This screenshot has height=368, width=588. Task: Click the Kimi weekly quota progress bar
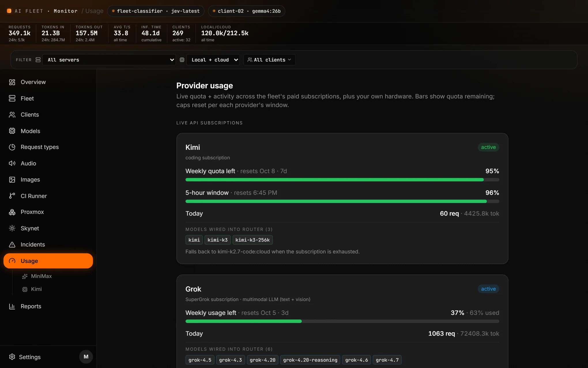point(342,180)
